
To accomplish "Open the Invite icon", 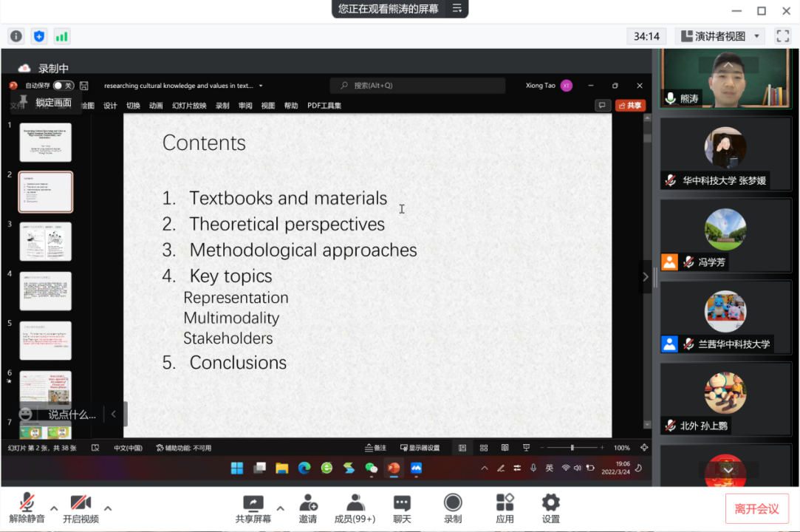I will click(x=308, y=508).
